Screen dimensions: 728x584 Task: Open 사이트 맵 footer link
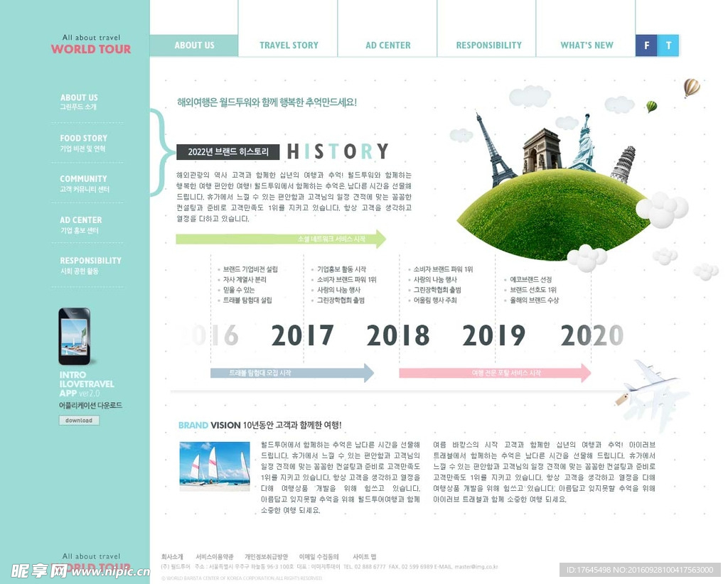[x=365, y=556]
